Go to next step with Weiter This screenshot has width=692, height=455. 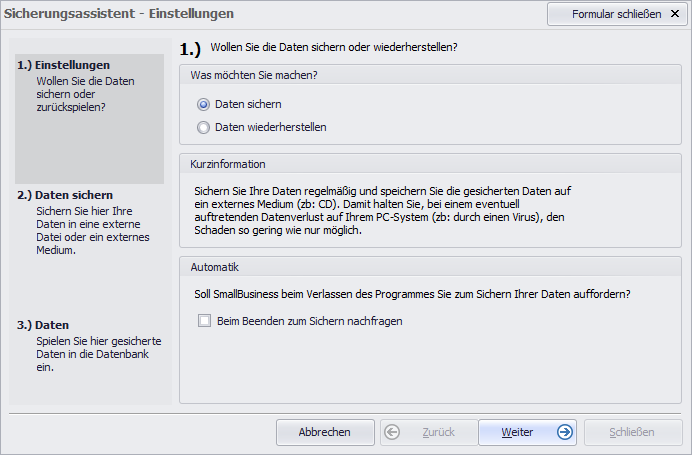527,432
